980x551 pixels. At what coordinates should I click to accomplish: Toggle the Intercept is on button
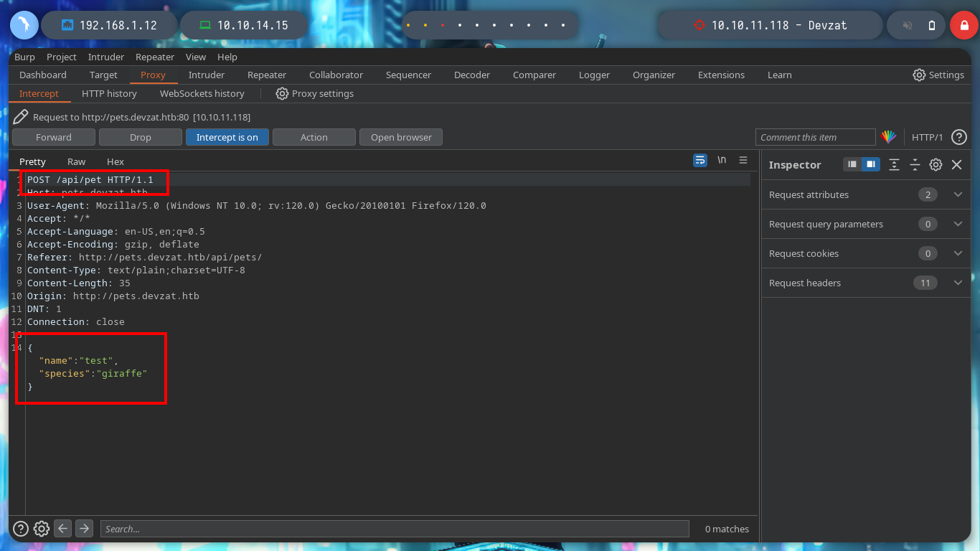coord(227,137)
